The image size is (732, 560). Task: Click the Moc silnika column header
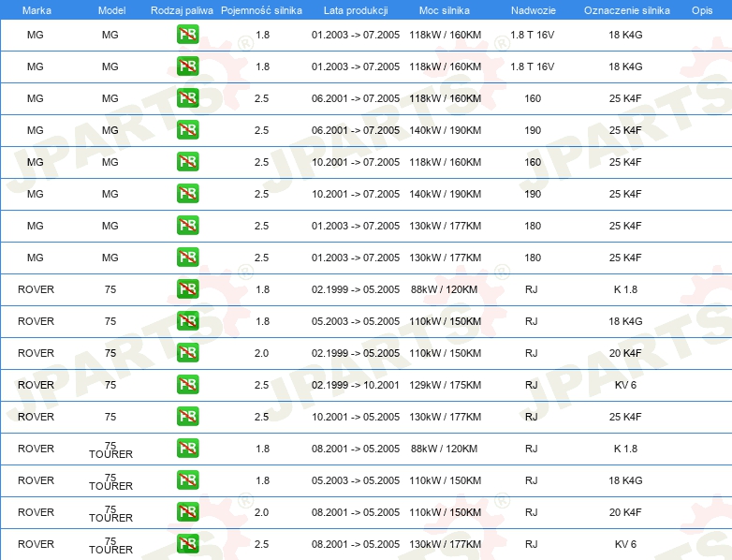[x=445, y=10]
